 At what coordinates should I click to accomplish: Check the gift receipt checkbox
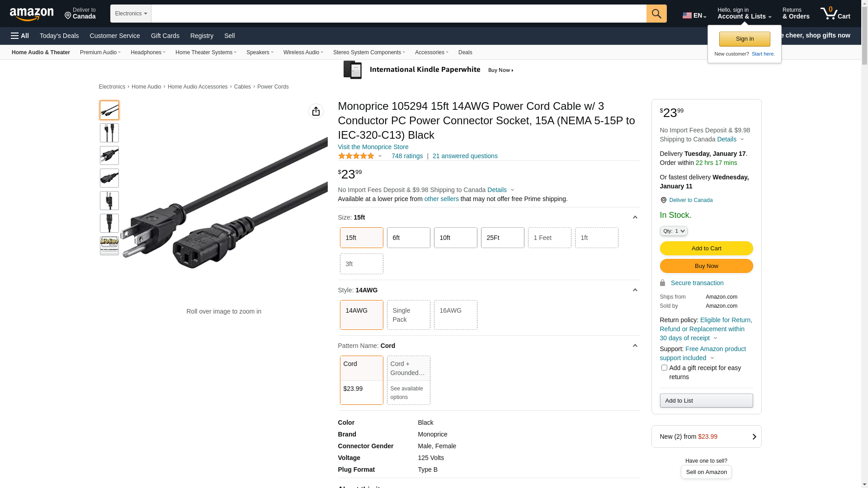point(664,368)
